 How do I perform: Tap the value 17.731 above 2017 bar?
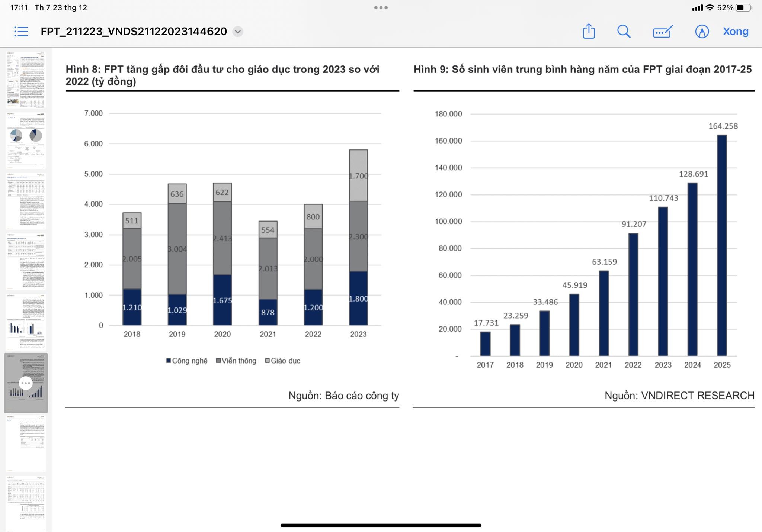click(x=486, y=323)
